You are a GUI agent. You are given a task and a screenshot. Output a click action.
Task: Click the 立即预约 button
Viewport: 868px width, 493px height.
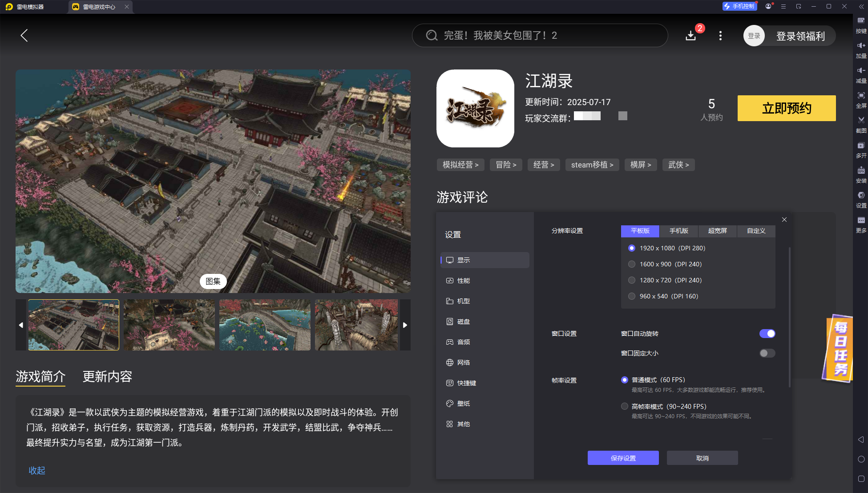point(787,108)
